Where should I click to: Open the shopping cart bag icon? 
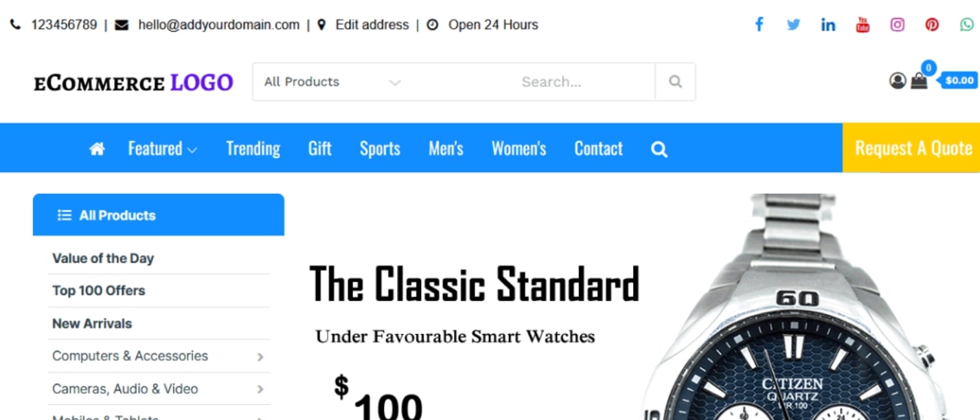click(x=919, y=81)
